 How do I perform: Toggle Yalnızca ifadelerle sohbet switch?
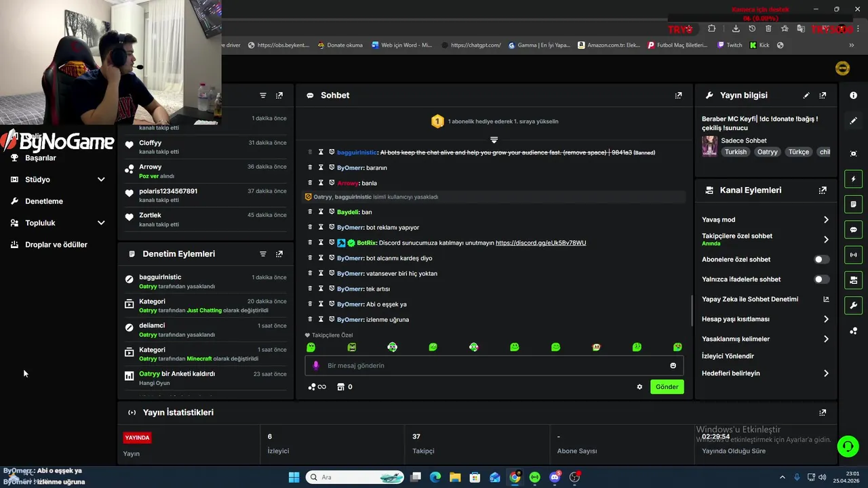tap(821, 279)
